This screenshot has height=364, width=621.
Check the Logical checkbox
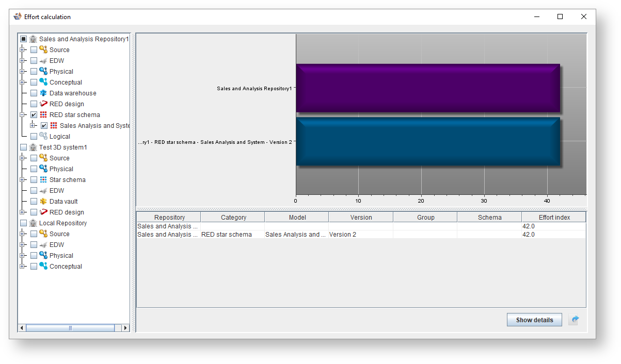point(34,137)
